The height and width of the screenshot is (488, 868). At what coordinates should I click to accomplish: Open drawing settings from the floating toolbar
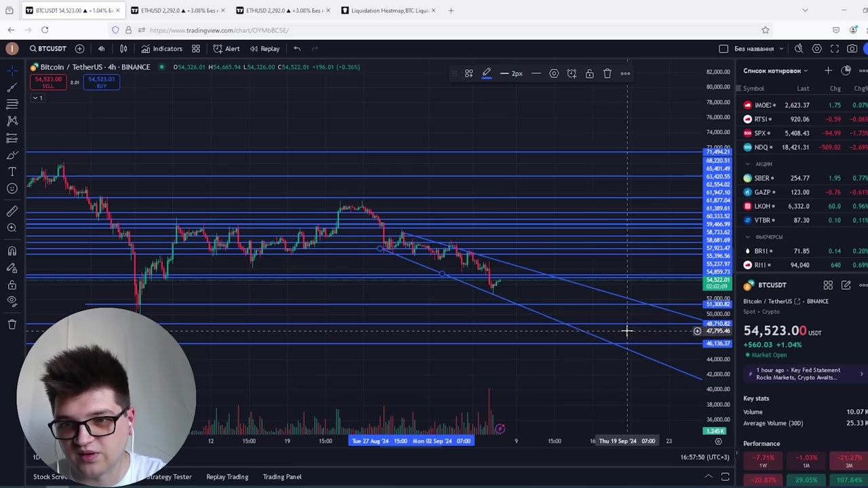(x=554, y=73)
